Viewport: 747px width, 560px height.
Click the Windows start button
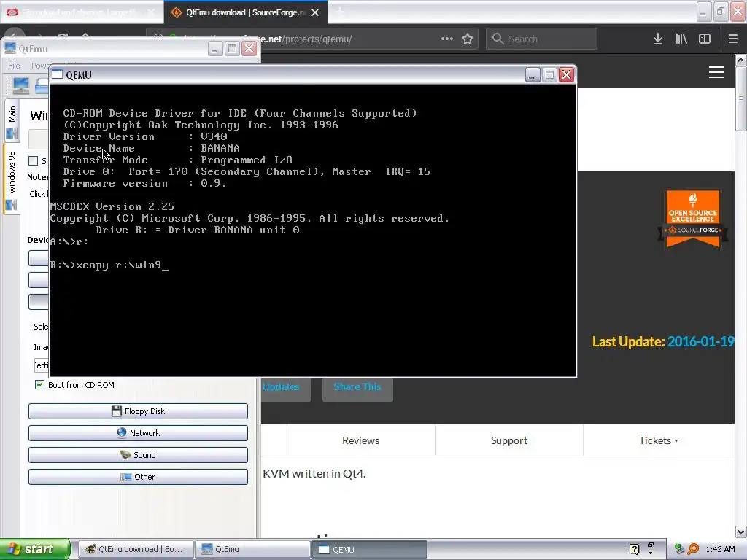[x=35, y=549]
